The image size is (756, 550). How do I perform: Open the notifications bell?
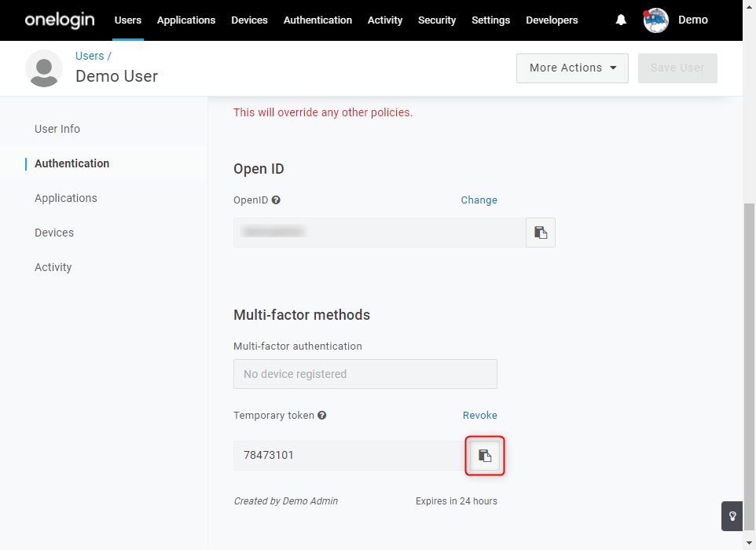coord(621,20)
